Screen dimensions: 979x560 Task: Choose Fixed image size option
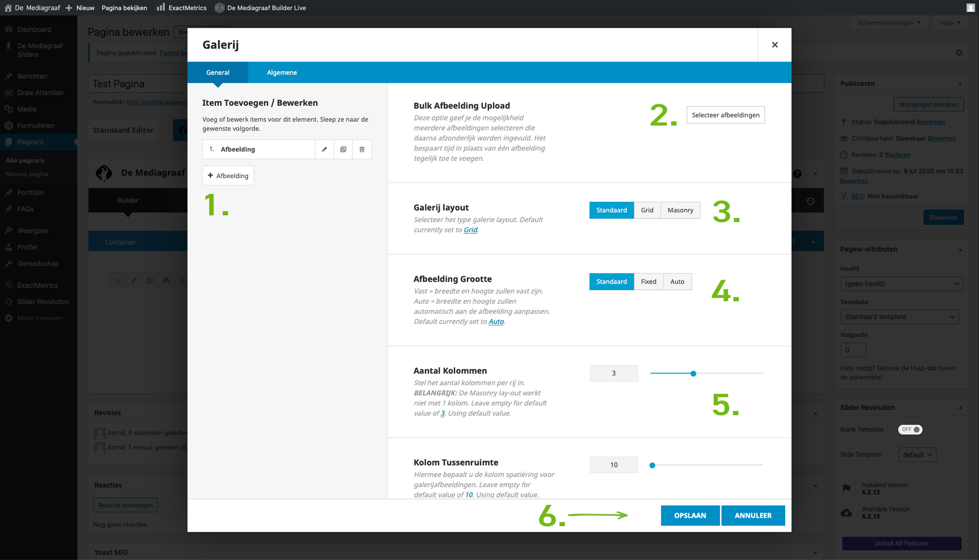[x=648, y=281]
